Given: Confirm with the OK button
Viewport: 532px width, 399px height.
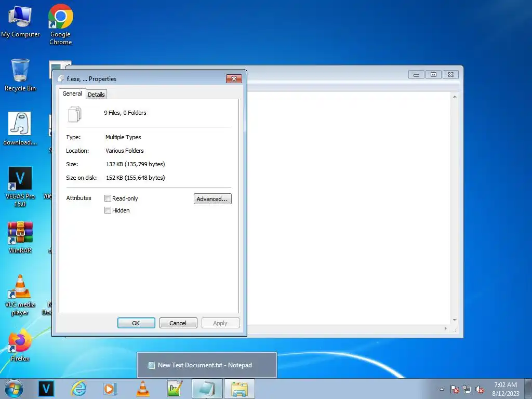Looking at the screenshot, I should pyautogui.click(x=136, y=323).
